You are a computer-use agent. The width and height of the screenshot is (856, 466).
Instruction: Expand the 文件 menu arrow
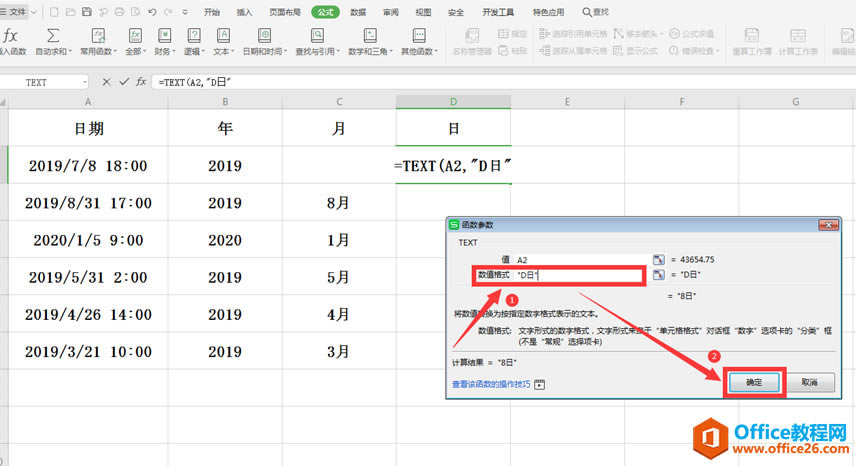tap(34, 12)
